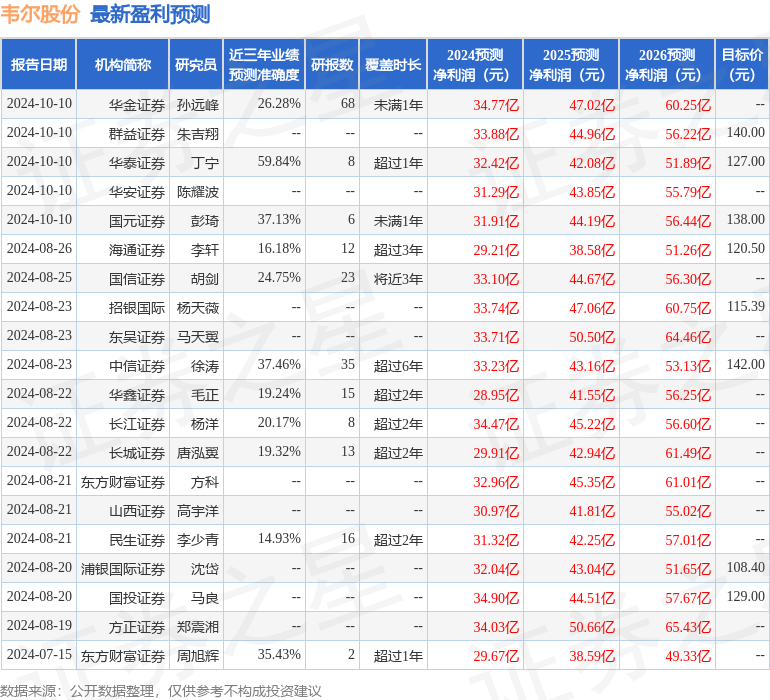Click the 2024预测净利润 column header
770x700 pixels.
(x=475, y=64)
